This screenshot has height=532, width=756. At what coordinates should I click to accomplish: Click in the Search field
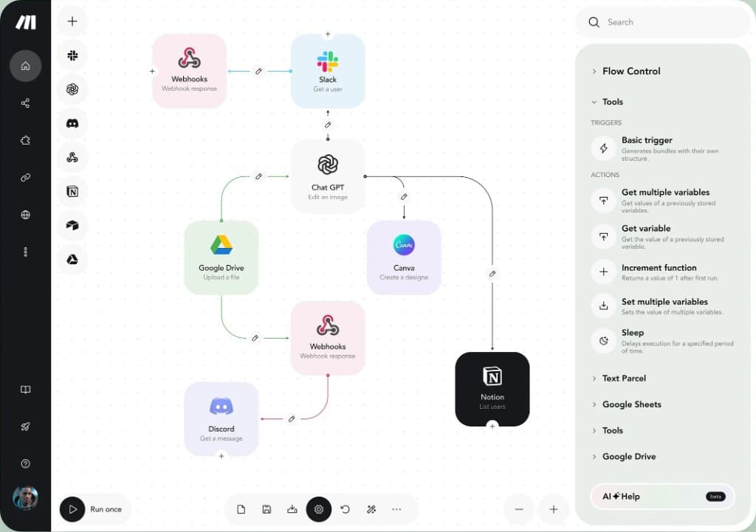[664, 22]
